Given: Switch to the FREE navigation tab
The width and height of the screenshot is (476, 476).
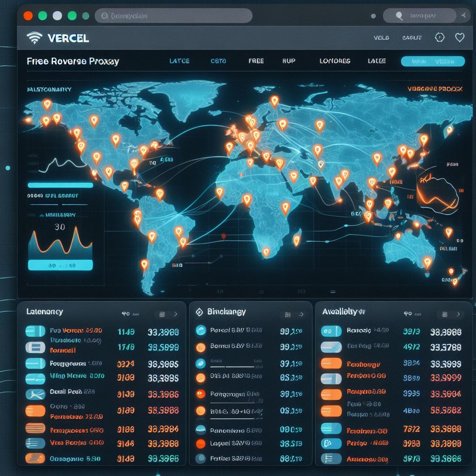Looking at the screenshot, I should coord(255,61).
